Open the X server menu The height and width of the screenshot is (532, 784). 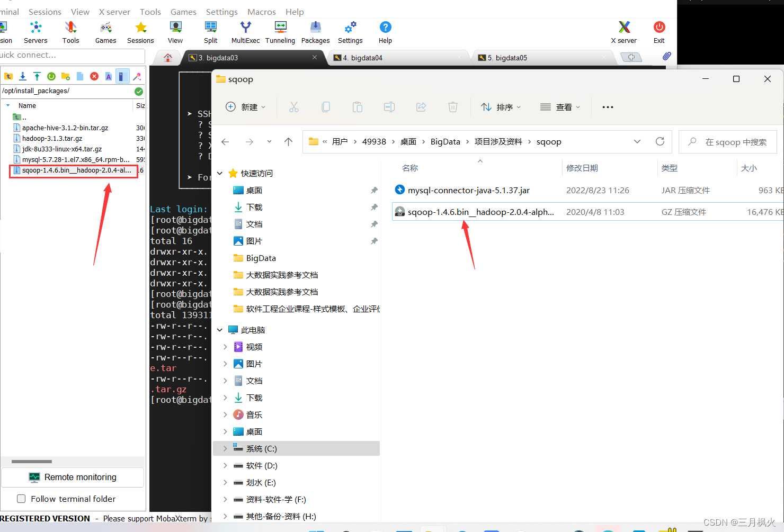point(114,12)
